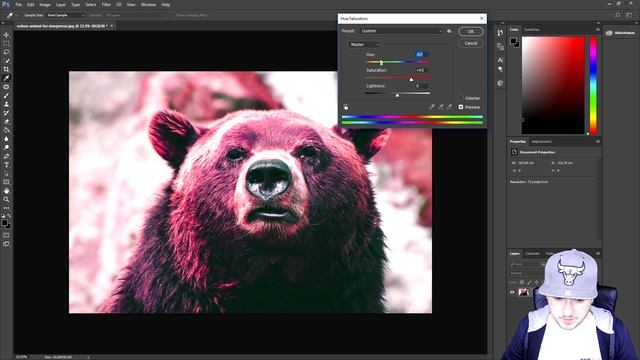Open the History panel icon in dock
Viewport: 640px width, 360px height.
point(500,33)
